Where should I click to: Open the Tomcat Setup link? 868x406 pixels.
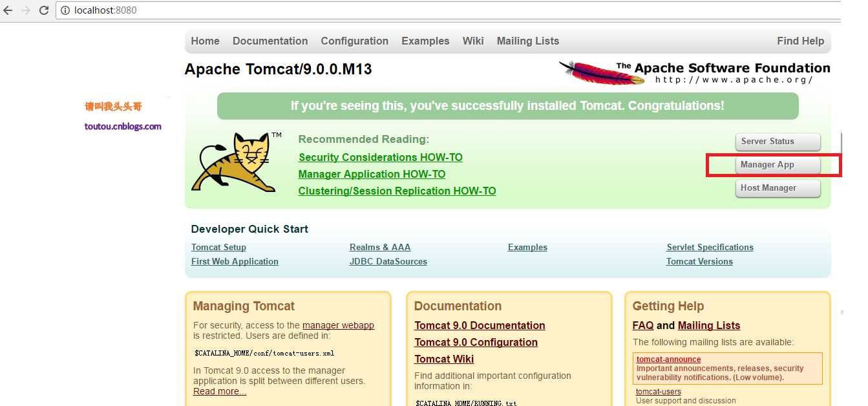coord(218,247)
